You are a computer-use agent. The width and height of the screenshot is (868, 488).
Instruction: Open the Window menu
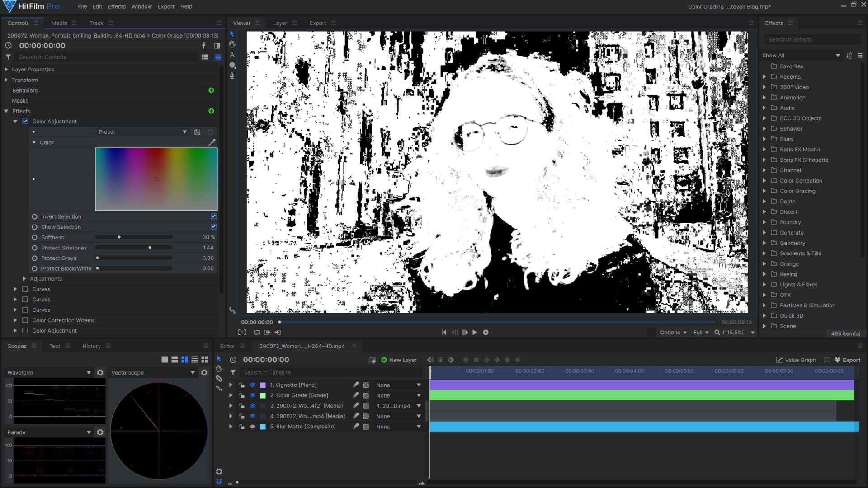(x=142, y=7)
